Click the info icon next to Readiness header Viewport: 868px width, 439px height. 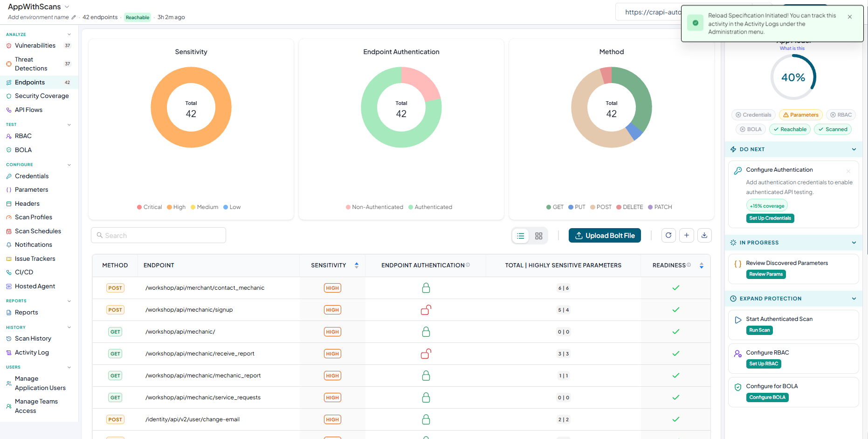689,265
